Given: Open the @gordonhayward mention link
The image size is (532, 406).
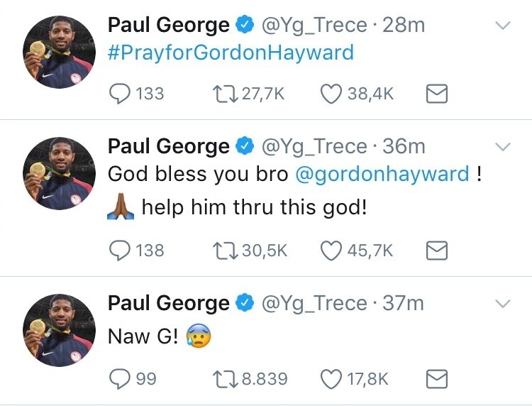Looking at the screenshot, I should click(382, 174).
